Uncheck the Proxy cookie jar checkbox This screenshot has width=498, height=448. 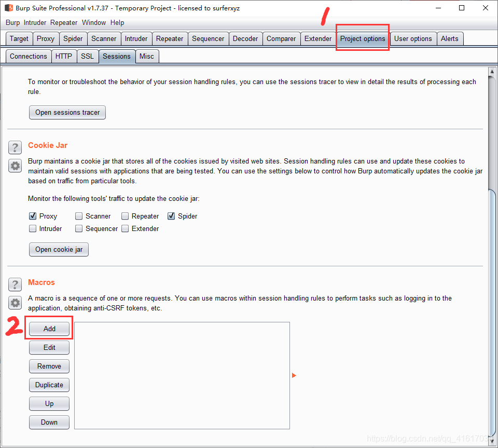tap(33, 216)
